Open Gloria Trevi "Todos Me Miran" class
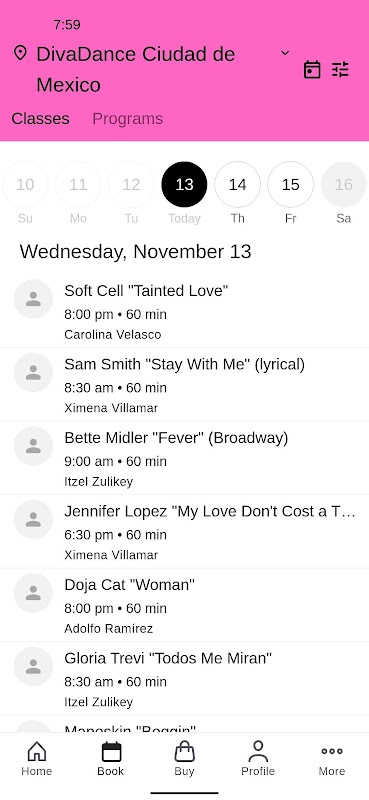369x800 pixels. pyautogui.click(x=184, y=679)
